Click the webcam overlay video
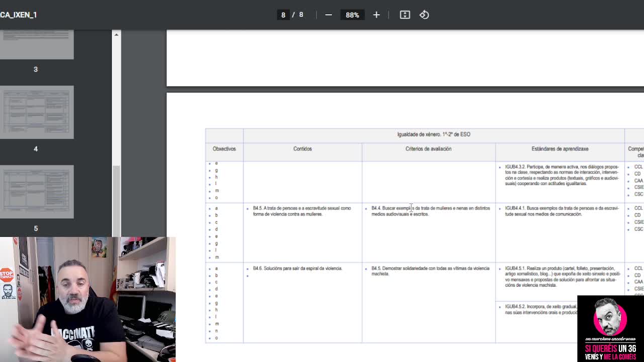This screenshot has height=362, width=644. tap(88, 299)
